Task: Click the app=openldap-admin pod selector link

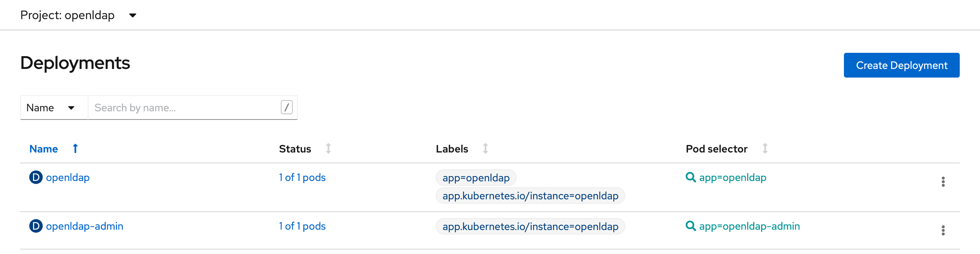Action: click(749, 226)
